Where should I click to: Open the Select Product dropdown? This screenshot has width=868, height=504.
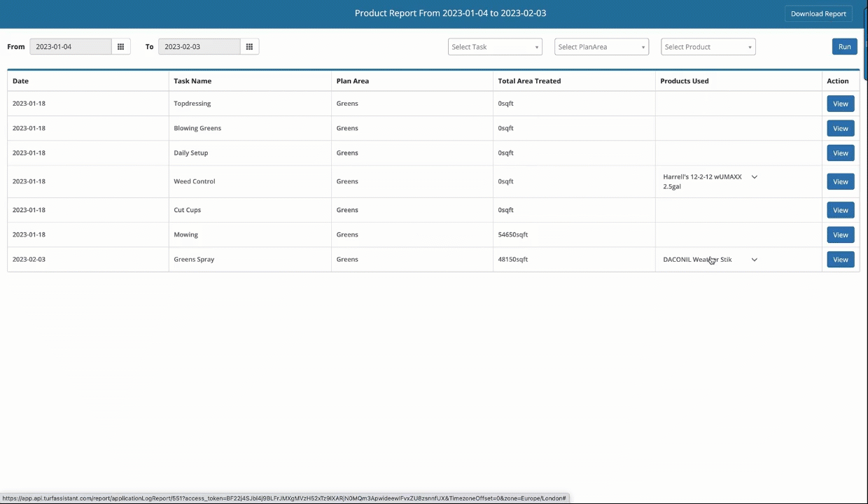(708, 46)
